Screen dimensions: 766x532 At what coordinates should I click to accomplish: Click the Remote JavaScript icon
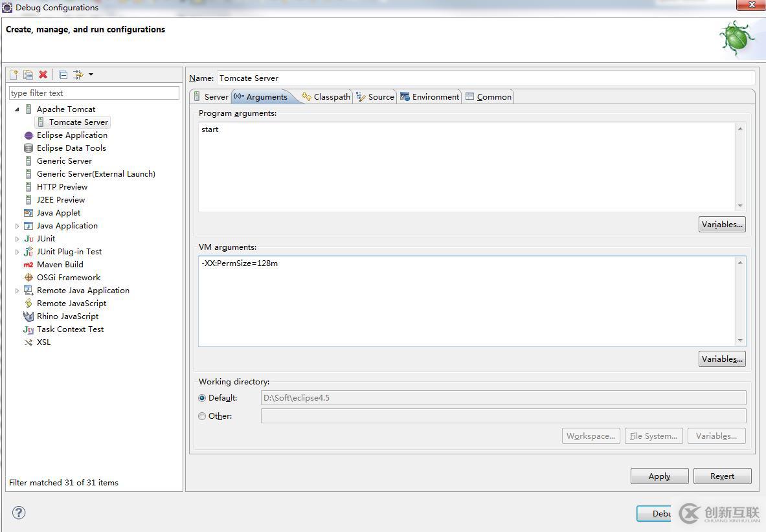pyautogui.click(x=28, y=303)
